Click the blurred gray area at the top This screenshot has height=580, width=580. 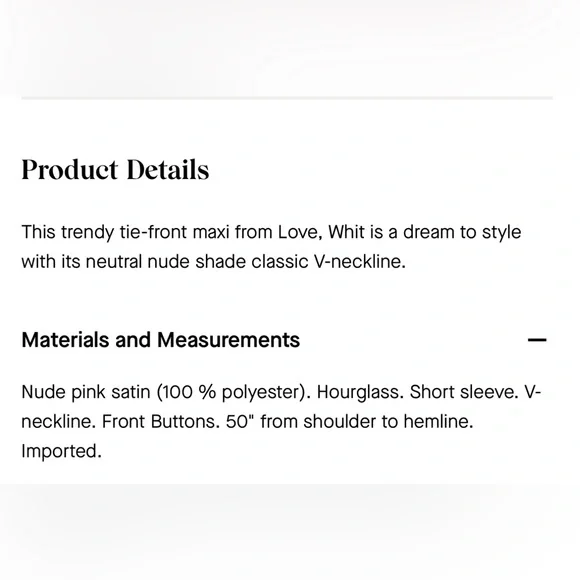pyautogui.click(x=290, y=46)
